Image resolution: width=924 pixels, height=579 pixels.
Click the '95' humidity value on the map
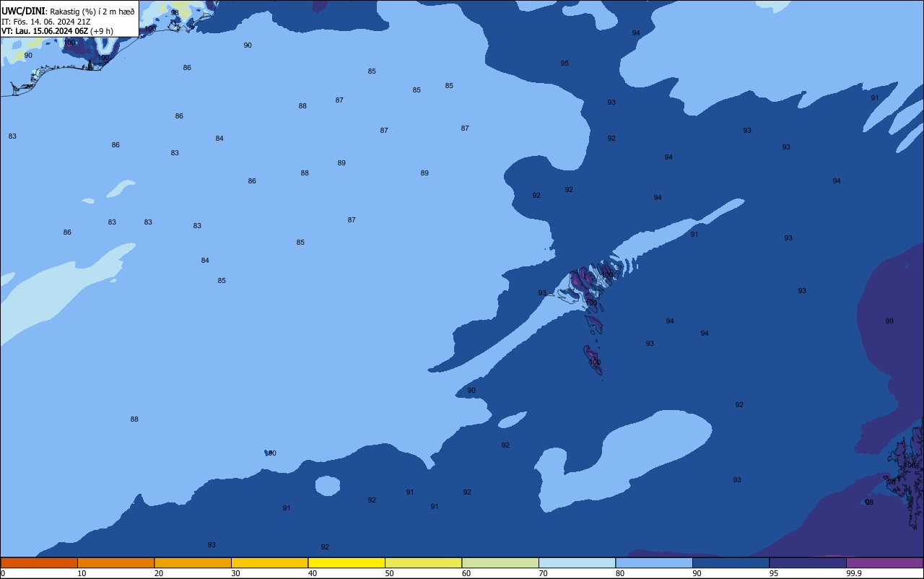click(565, 64)
